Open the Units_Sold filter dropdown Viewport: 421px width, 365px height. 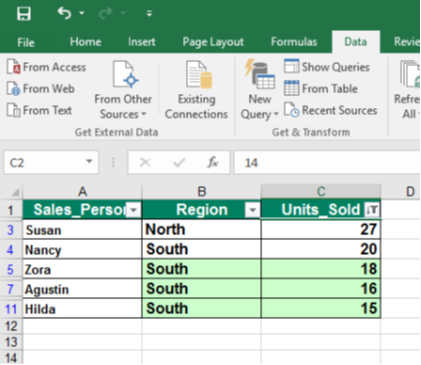pyautogui.click(x=372, y=210)
